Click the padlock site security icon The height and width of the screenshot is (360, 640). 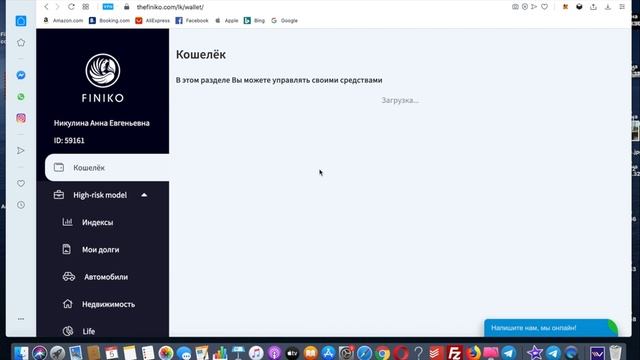coord(127,7)
